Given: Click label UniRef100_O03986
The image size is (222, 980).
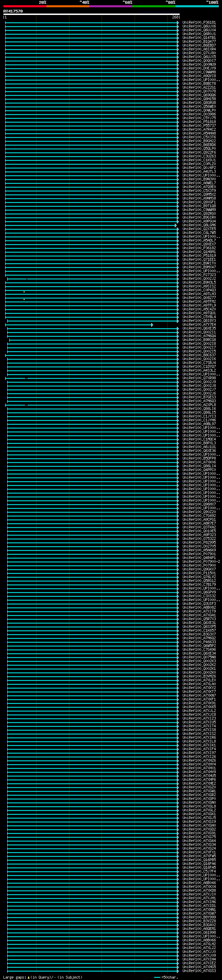Looking at the screenshot, I should (x=199, y=114).
